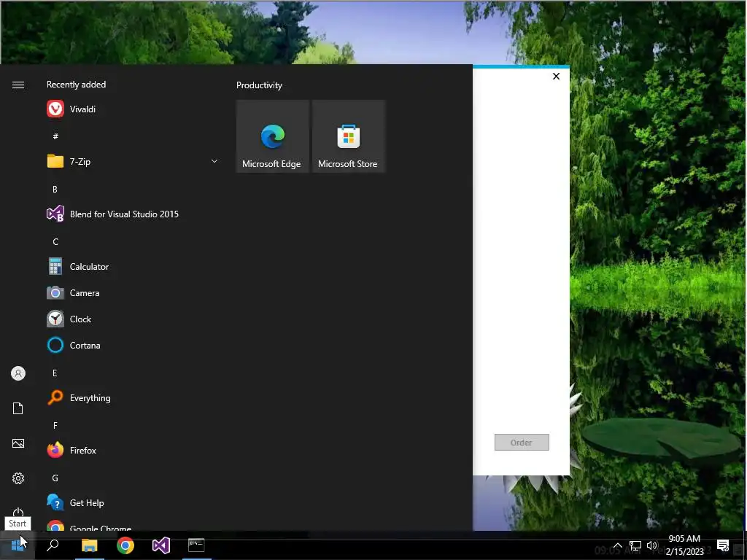Open Documents from Start sidebar
This screenshot has height=560, width=747.
pyautogui.click(x=18, y=408)
